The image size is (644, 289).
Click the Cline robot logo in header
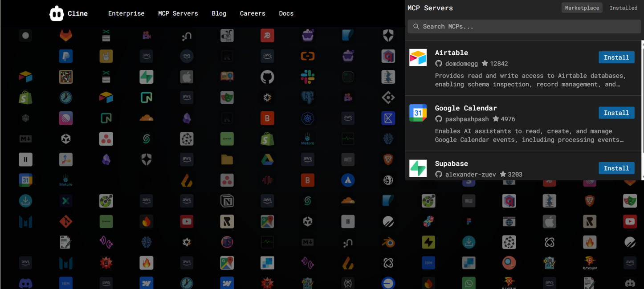click(x=57, y=13)
